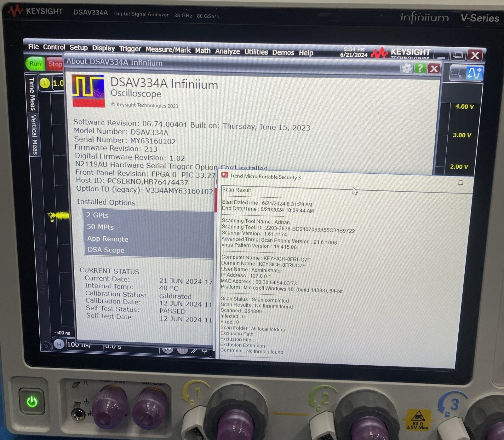This screenshot has height=440, width=504.
Task: Click the Software Revision 06.74.00401 line
Action: tap(192, 125)
